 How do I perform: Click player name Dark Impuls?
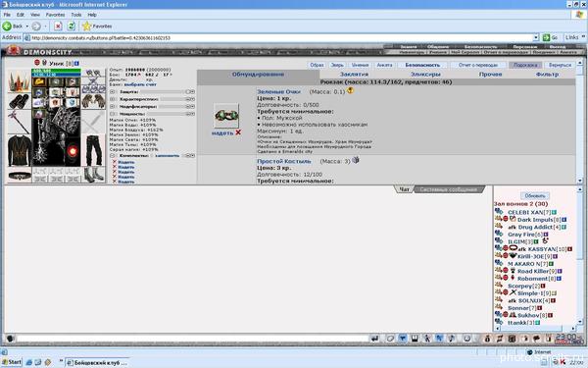[x=535, y=220]
